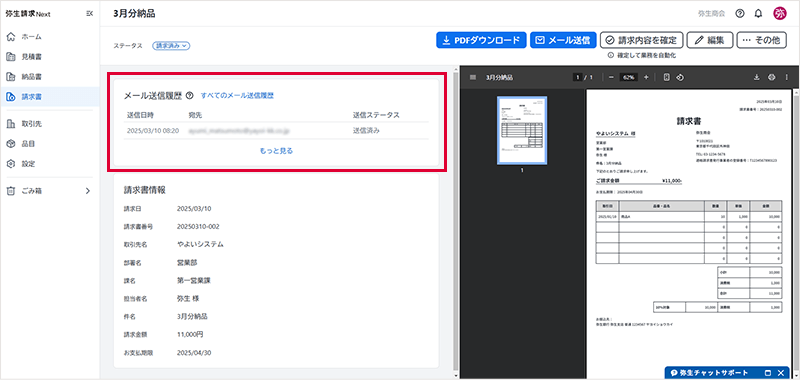800x380 pixels.
Task: Click the 見積書 document icon
Action: (x=10, y=57)
